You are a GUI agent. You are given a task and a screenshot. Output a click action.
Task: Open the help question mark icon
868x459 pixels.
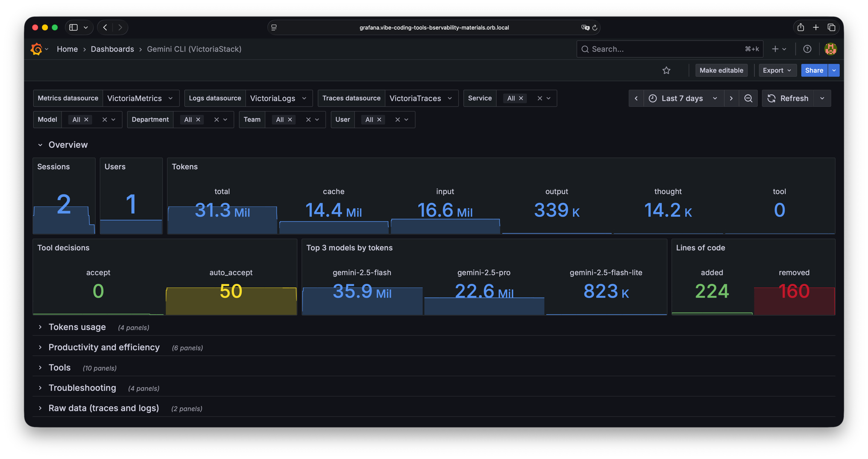click(x=807, y=49)
